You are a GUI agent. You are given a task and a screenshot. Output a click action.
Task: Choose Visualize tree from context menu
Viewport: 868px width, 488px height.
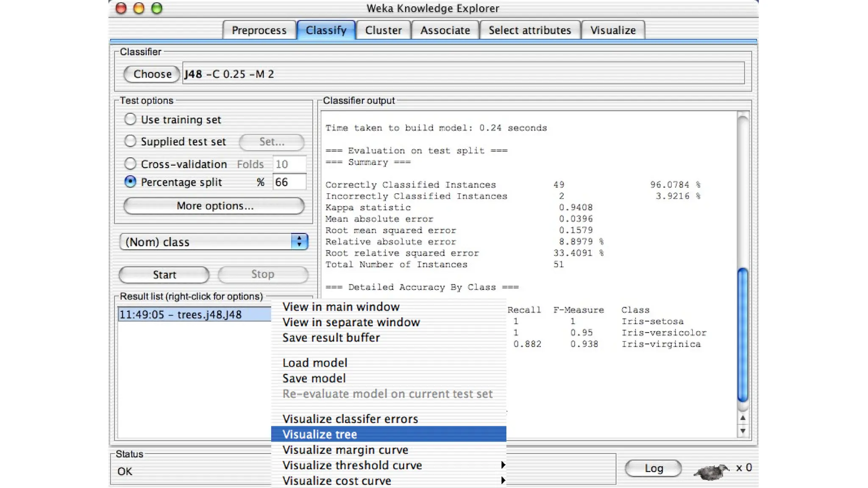(320, 434)
